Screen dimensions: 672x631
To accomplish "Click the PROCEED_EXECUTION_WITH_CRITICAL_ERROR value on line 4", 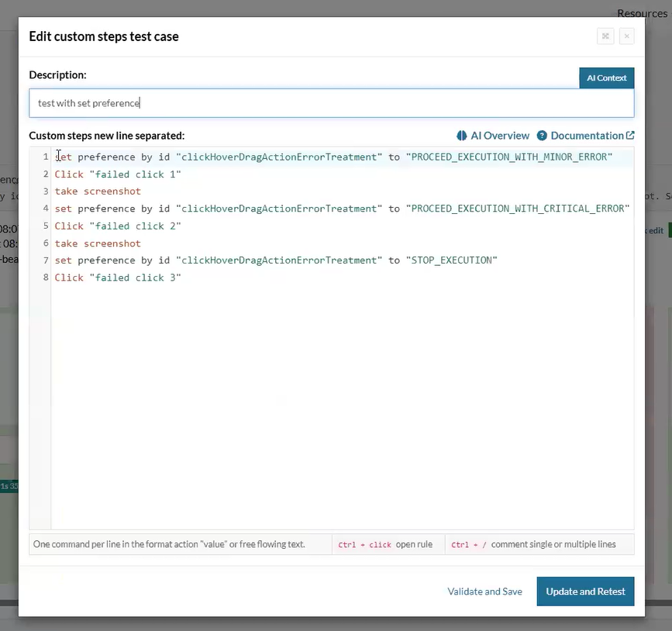I will pyautogui.click(x=517, y=209).
